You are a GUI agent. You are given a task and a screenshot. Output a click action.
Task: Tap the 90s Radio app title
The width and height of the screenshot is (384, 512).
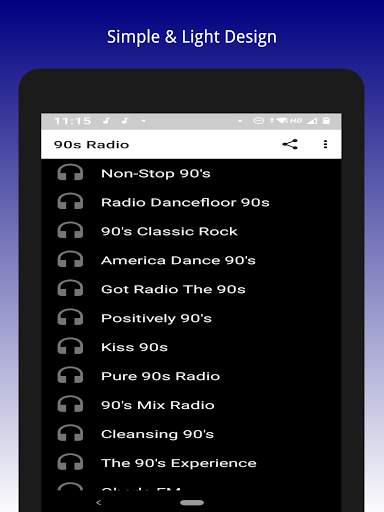[x=91, y=145]
